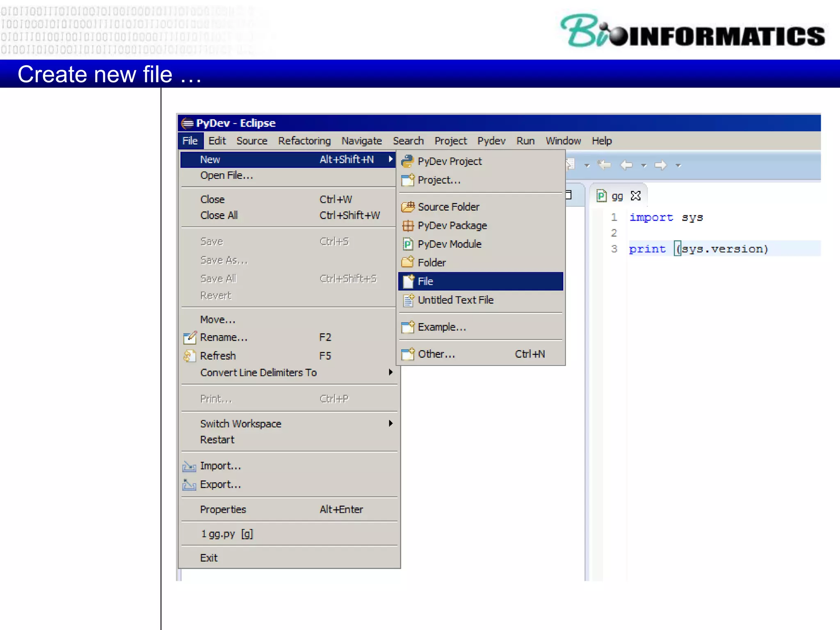Select Refresh menu entry
The height and width of the screenshot is (630, 840).
tap(289, 356)
